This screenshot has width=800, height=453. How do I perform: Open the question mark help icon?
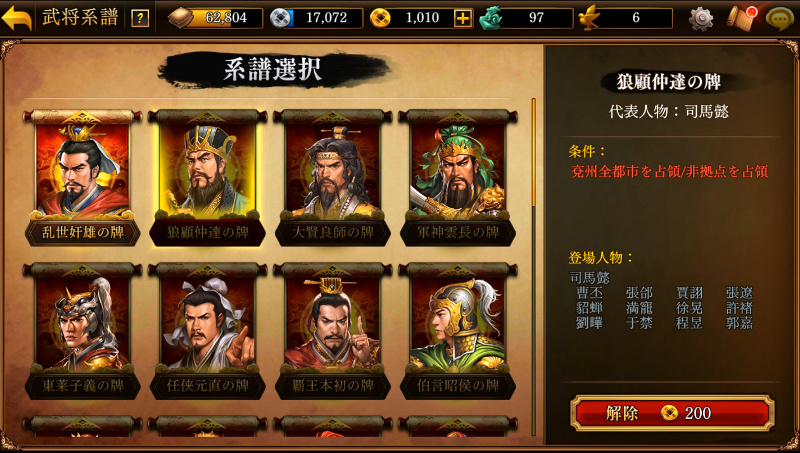(140, 19)
